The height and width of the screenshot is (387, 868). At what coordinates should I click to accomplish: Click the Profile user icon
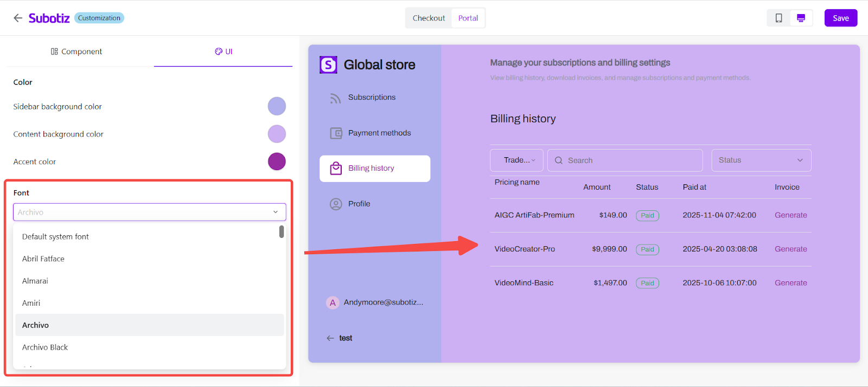point(336,204)
